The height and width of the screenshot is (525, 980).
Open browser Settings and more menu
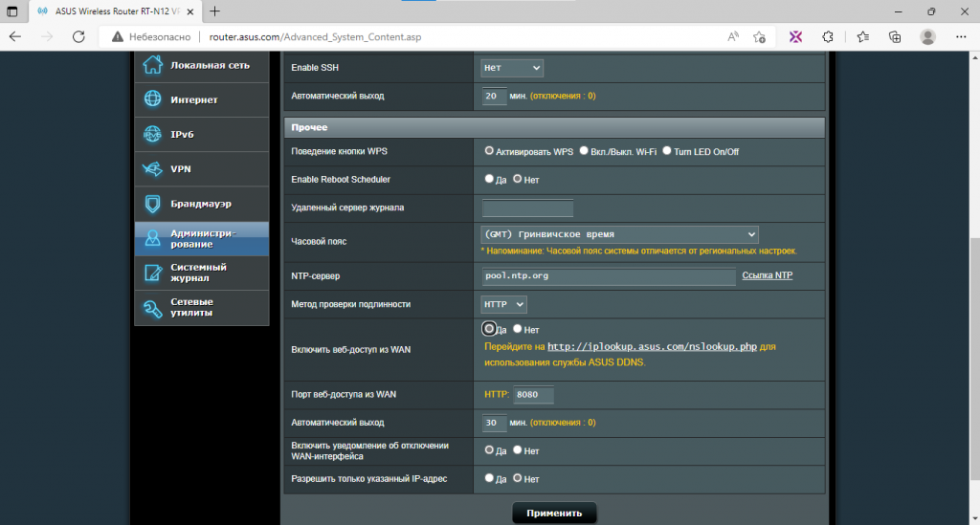pyautogui.click(x=961, y=37)
